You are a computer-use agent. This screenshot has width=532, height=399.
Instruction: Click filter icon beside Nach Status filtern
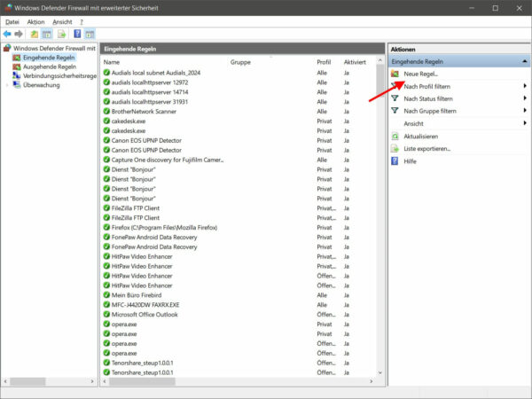click(395, 98)
